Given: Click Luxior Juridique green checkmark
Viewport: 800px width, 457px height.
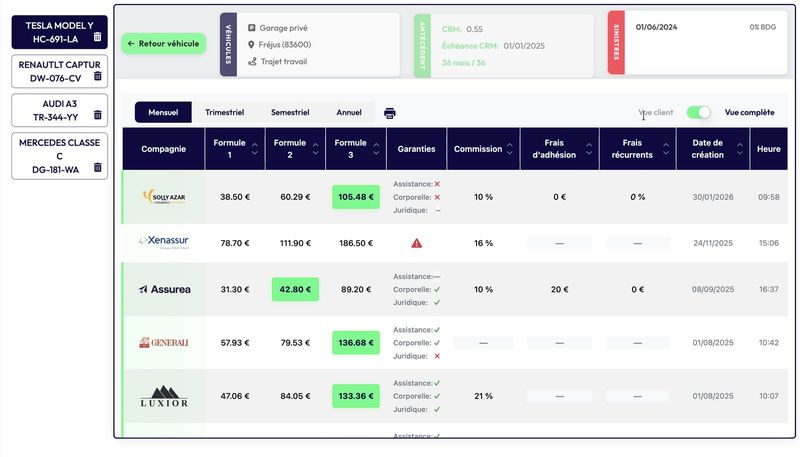Looking at the screenshot, I should tap(437, 410).
